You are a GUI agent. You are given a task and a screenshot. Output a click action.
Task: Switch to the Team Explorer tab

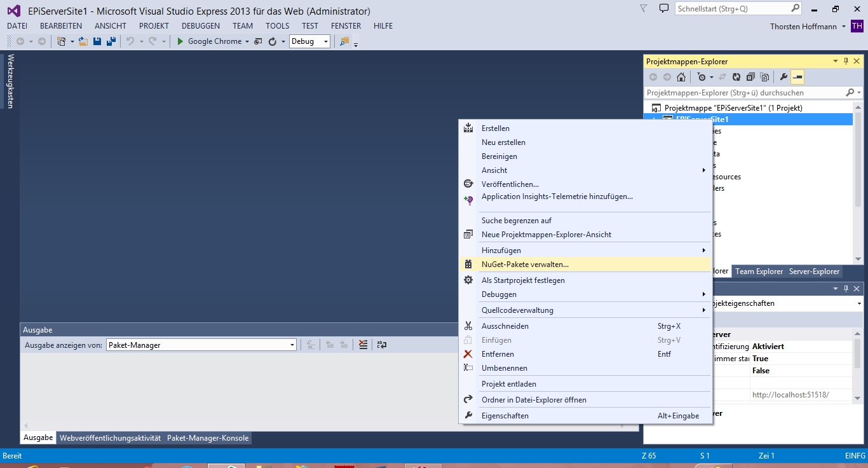tap(759, 272)
